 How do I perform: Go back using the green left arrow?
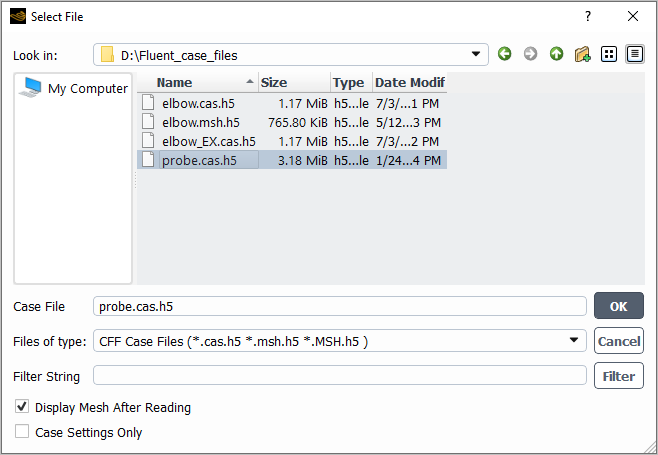tap(504, 54)
